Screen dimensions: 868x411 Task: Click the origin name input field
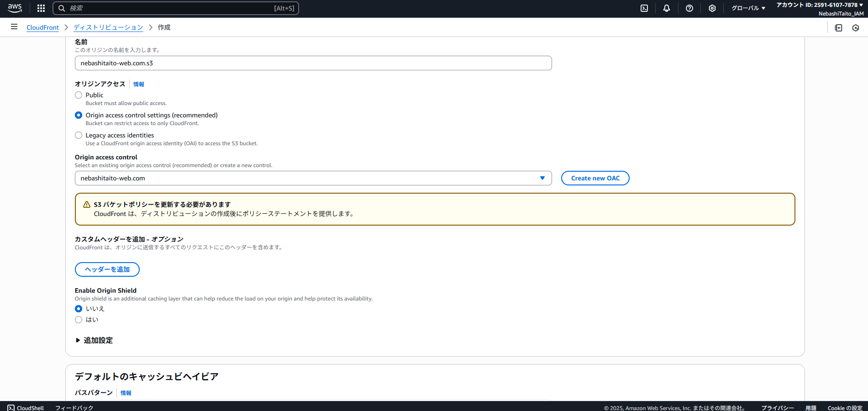[313, 63]
